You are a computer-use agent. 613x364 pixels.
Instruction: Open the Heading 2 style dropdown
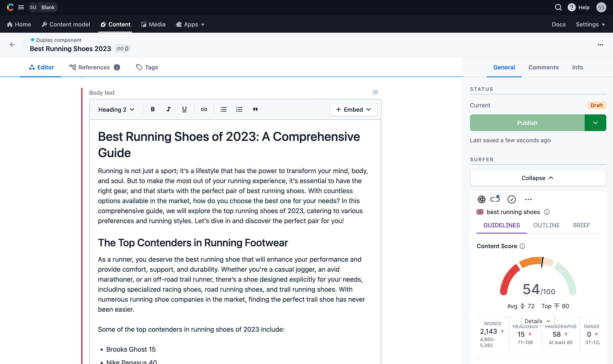116,109
